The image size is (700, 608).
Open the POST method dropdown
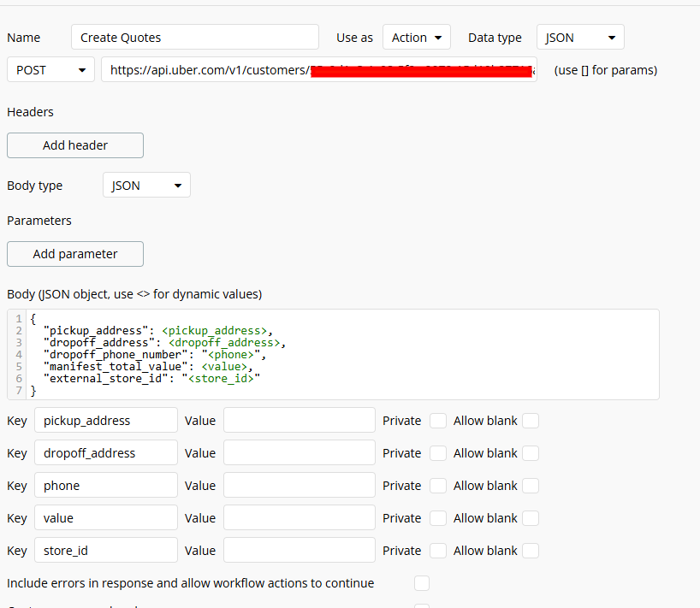(50, 69)
